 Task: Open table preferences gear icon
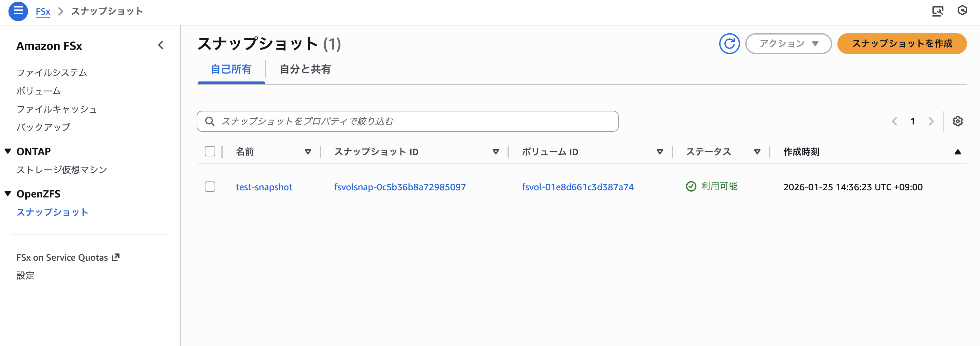coord(957,121)
